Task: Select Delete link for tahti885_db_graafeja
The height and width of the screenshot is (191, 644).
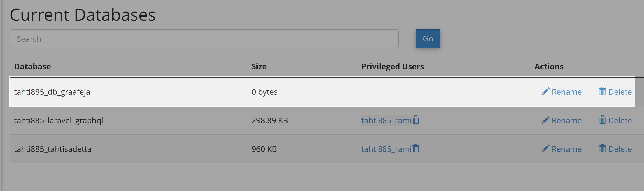Action: (x=620, y=92)
